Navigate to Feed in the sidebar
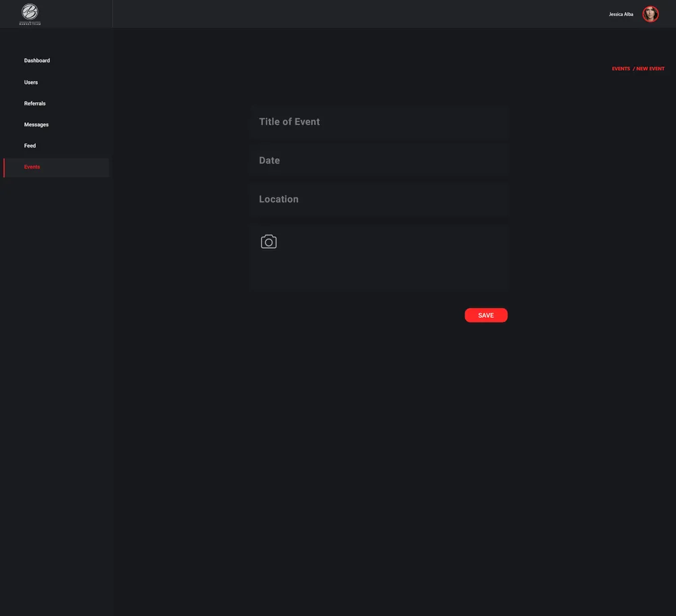The width and height of the screenshot is (676, 616). [x=30, y=146]
